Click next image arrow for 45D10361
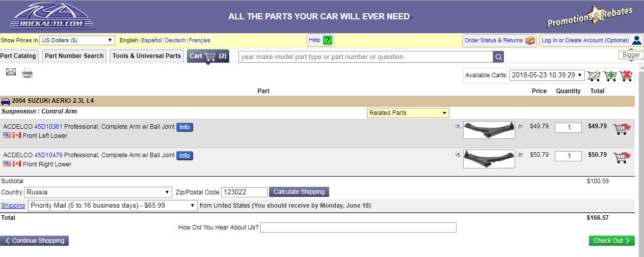Image resolution: width=644 pixels, height=257 pixels. click(520, 126)
